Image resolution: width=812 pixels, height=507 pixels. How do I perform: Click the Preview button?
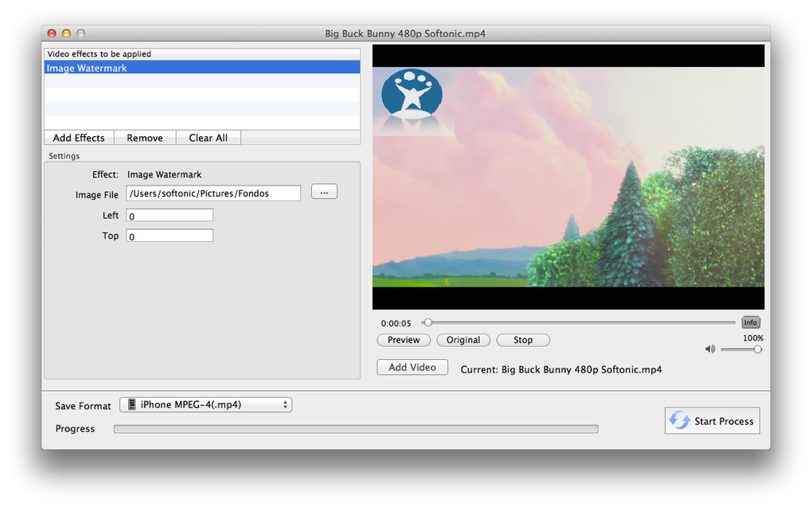pyautogui.click(x=404, y=340)
